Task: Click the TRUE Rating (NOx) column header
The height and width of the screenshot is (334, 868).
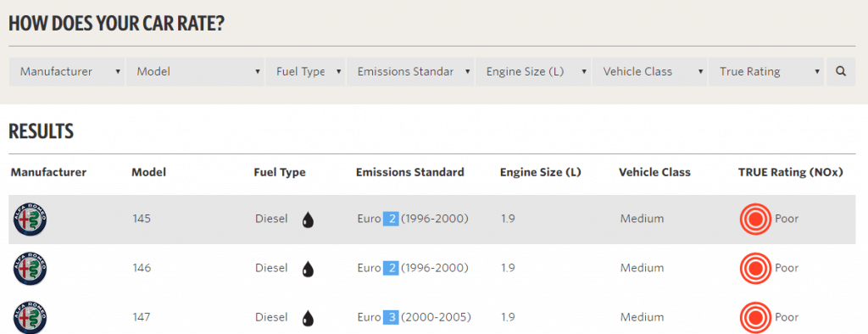Action: pos(791,172)
